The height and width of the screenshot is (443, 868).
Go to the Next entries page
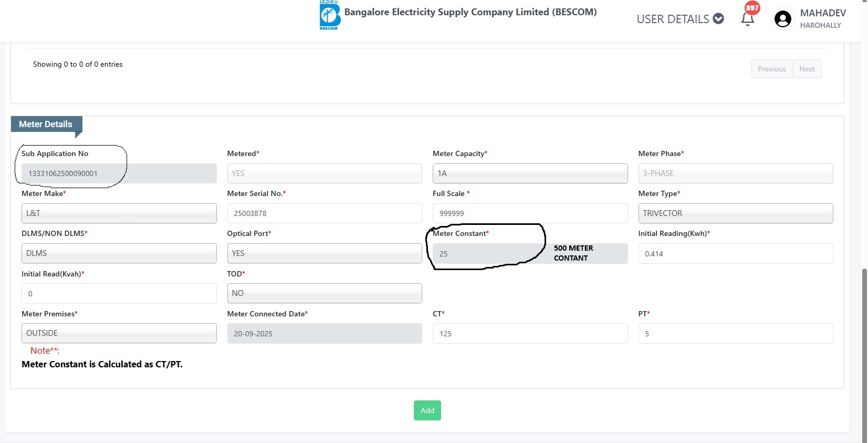[807, 69]
